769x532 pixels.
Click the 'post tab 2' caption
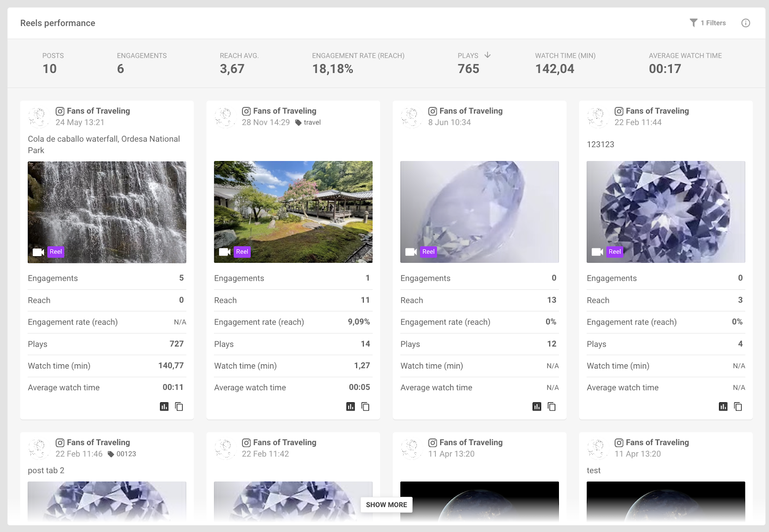(46, 470)
